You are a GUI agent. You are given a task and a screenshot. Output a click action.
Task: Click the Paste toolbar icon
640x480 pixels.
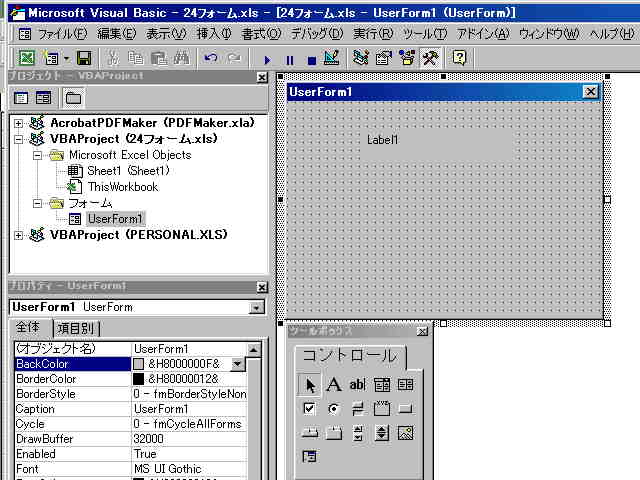[159, 58]
